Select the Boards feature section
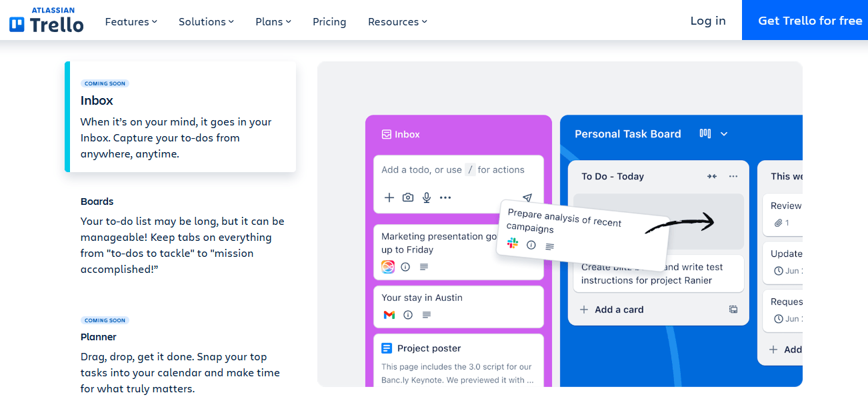868x405 pixels. [x=97, y=201]
